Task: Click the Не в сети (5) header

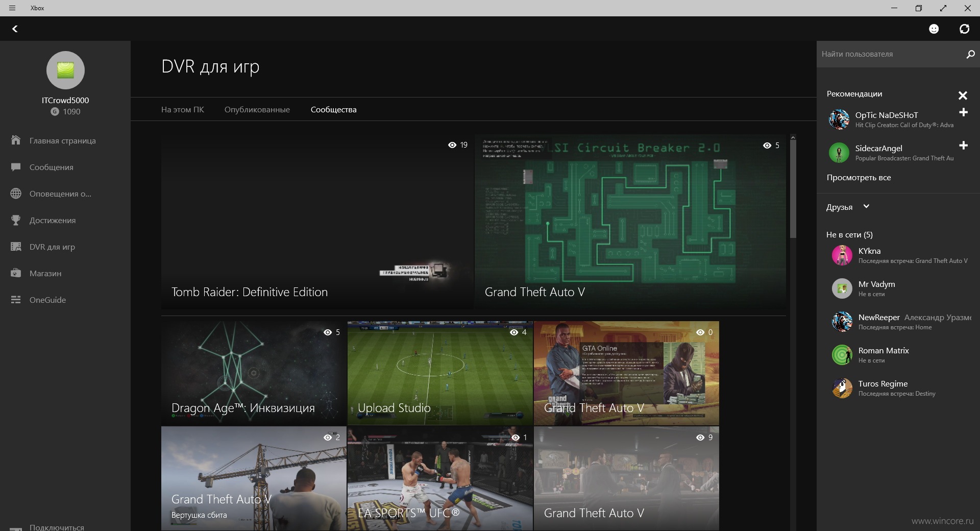Action: point(849,235)
